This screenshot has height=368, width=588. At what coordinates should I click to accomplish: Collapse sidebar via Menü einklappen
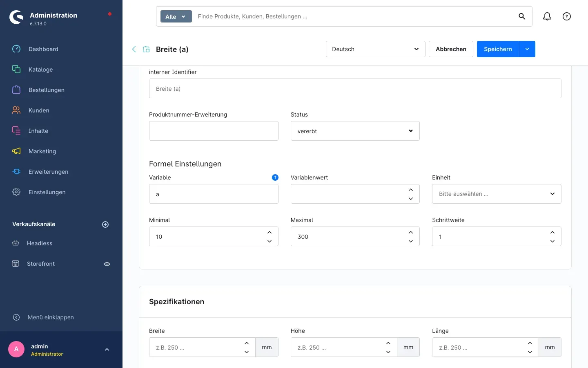click(x=51, y=317)
